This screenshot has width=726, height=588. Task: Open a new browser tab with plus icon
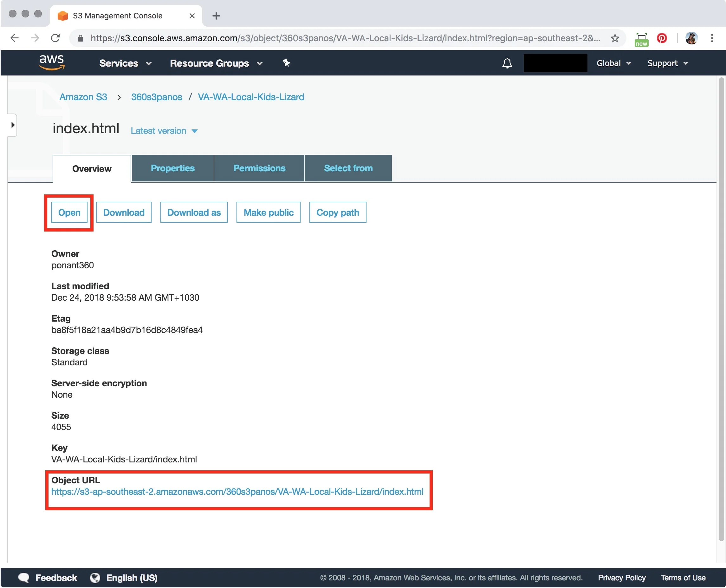tap(216, 16)
